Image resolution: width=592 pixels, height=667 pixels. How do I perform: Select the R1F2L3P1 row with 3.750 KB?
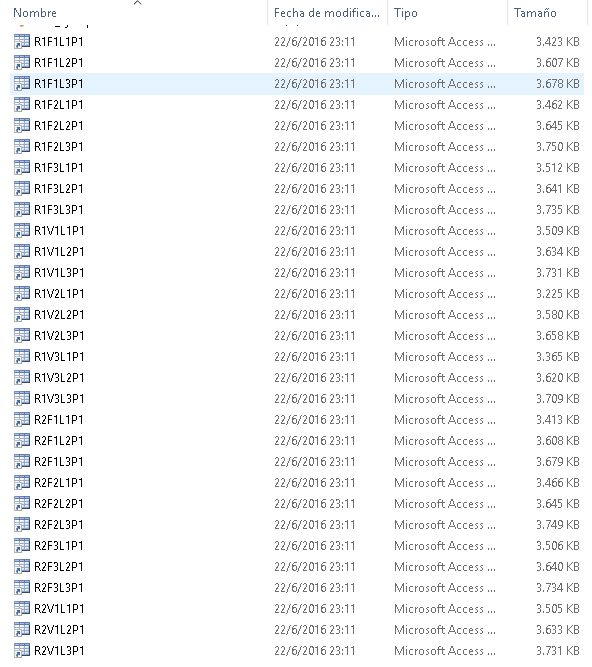297,147
